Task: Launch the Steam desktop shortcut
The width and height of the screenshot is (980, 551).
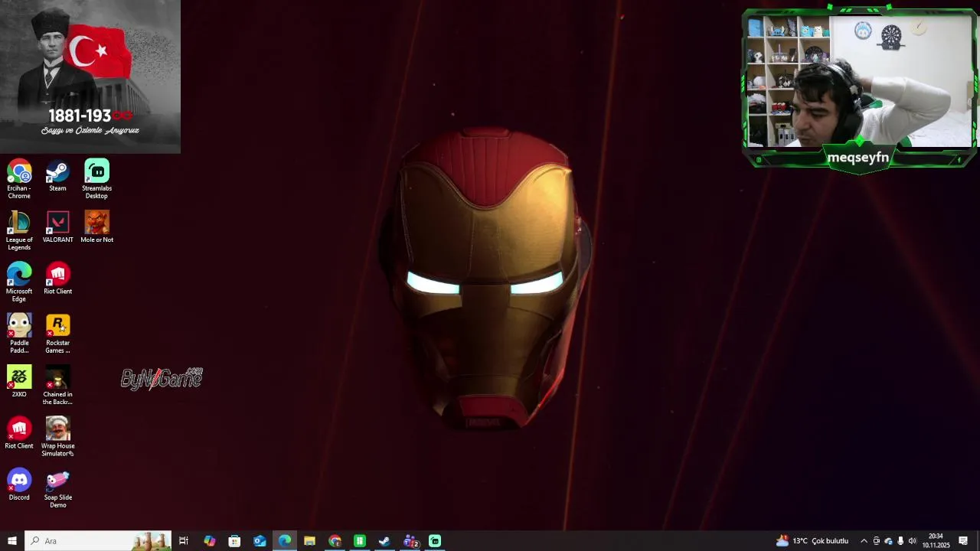Action: click(57, 176)
